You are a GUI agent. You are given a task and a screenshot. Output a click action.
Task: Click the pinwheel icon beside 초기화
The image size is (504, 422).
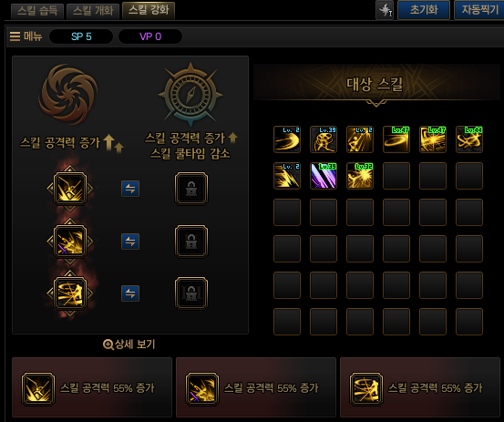tap(385, 10)
